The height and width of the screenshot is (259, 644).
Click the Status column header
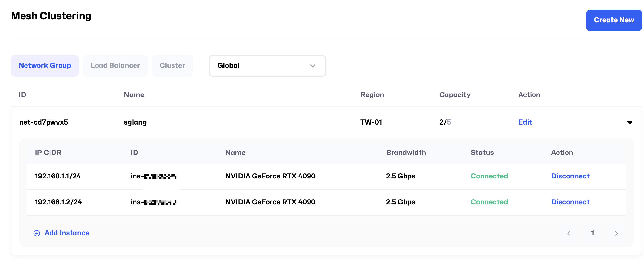click(x=482, y=153)
